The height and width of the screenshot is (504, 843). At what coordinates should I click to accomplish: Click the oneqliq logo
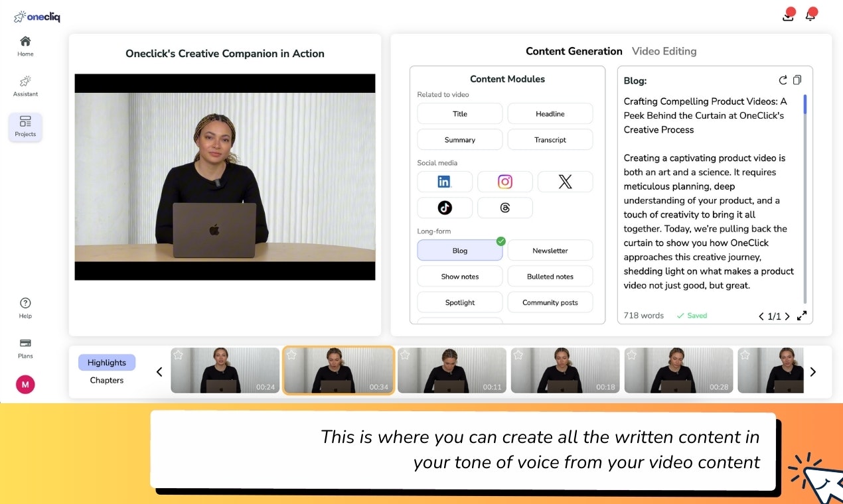click(x=37, y=17)
